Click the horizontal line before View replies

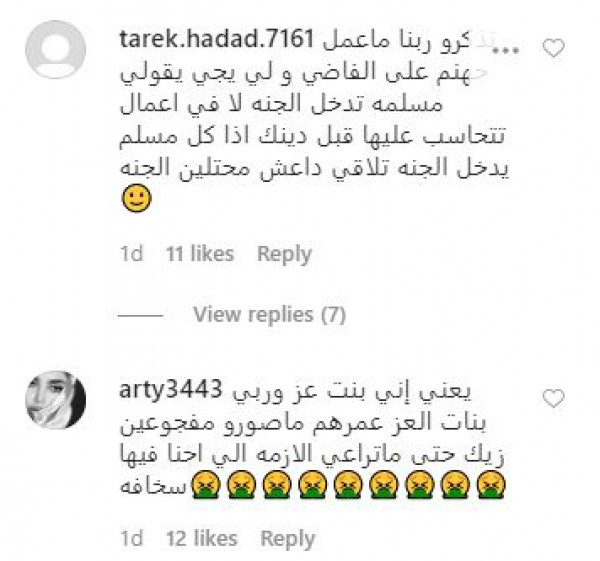point(141,315)
